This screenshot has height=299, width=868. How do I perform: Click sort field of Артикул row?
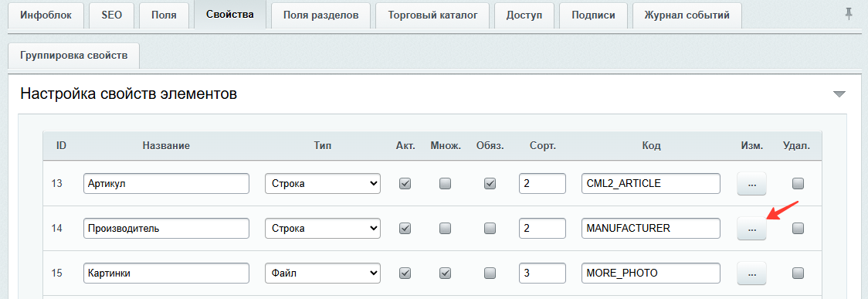[542, 183]
